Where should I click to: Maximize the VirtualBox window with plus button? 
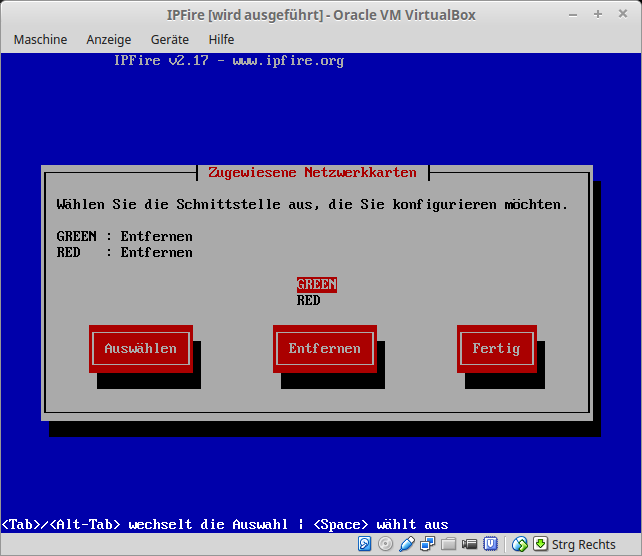(x=598, y=15)
